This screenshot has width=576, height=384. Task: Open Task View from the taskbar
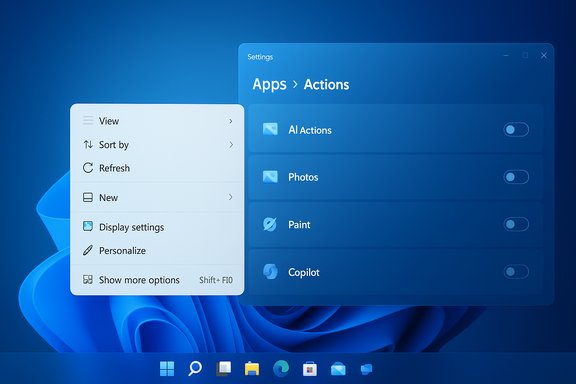(223, 369)
